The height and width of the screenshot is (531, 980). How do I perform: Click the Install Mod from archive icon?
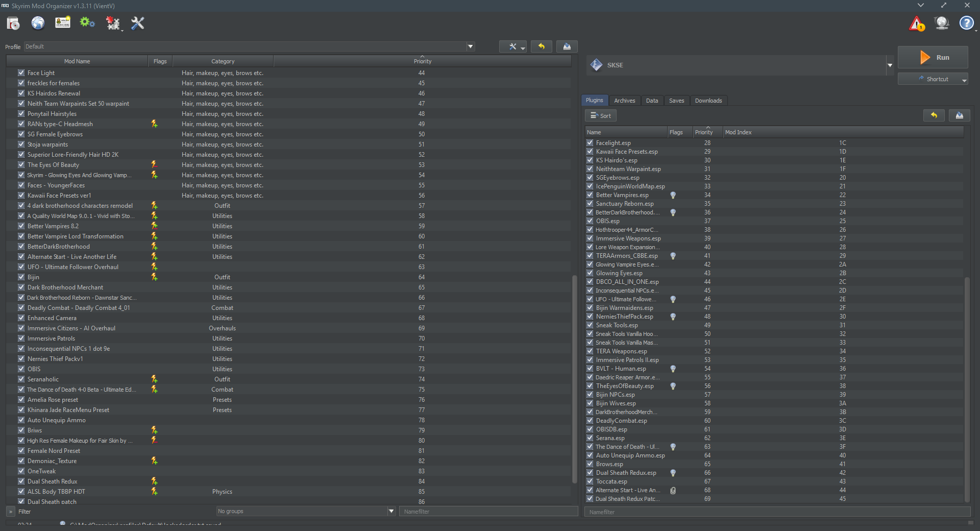(13, 23)
